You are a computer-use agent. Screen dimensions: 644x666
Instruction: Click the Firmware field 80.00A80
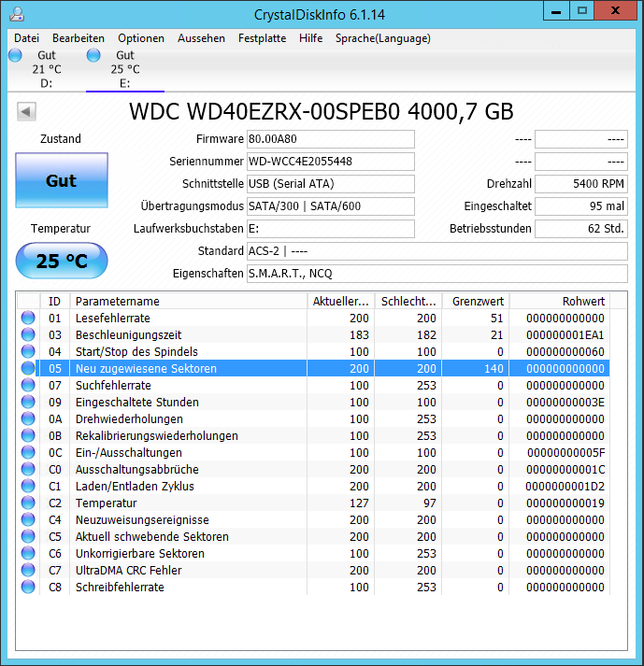click(331, 139)
